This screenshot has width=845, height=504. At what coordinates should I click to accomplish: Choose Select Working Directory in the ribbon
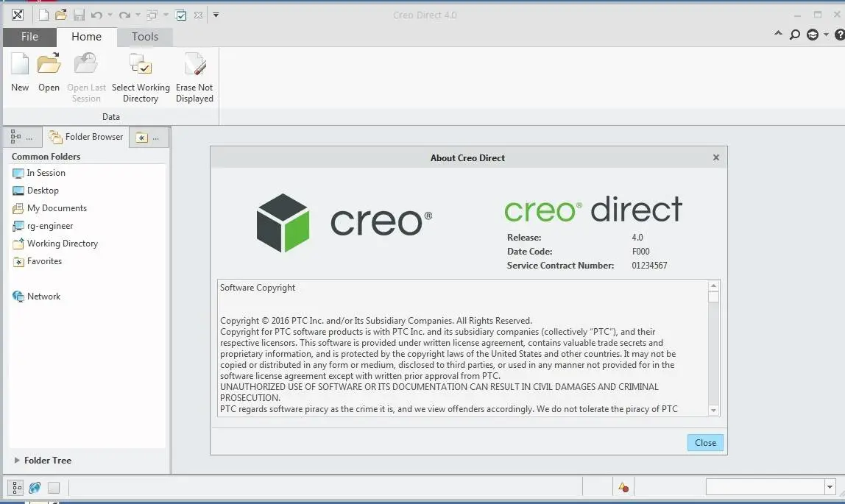click(141, 77)
